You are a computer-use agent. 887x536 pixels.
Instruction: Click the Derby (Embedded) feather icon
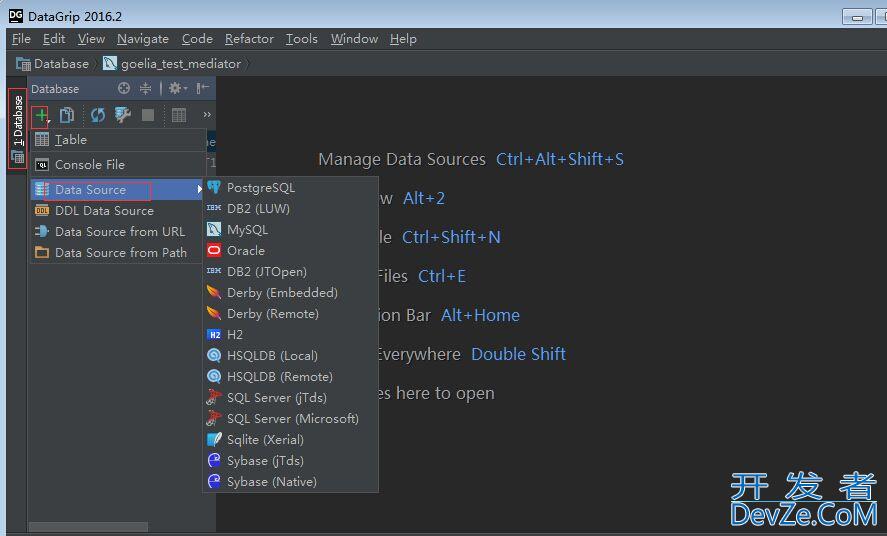[x=214, y=292]
